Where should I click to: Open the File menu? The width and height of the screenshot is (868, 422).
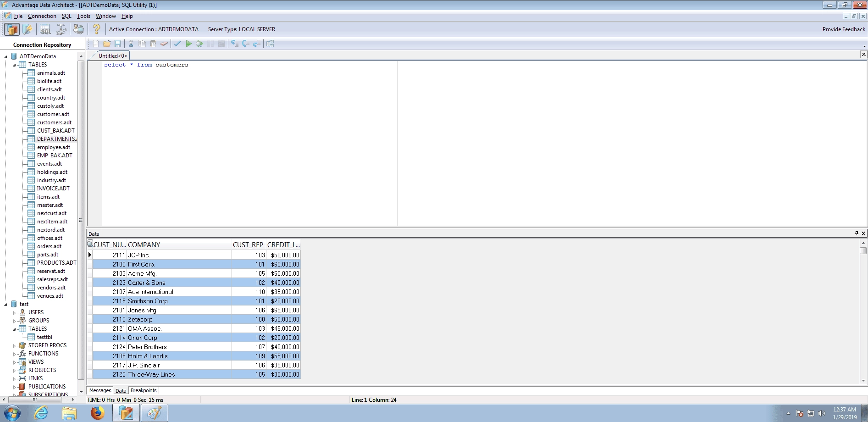18,16
